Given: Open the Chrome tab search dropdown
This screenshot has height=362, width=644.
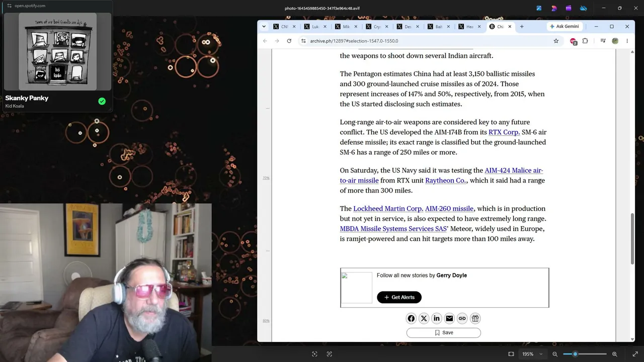Looking at the screenshot, I should click(x=264, y=27).
